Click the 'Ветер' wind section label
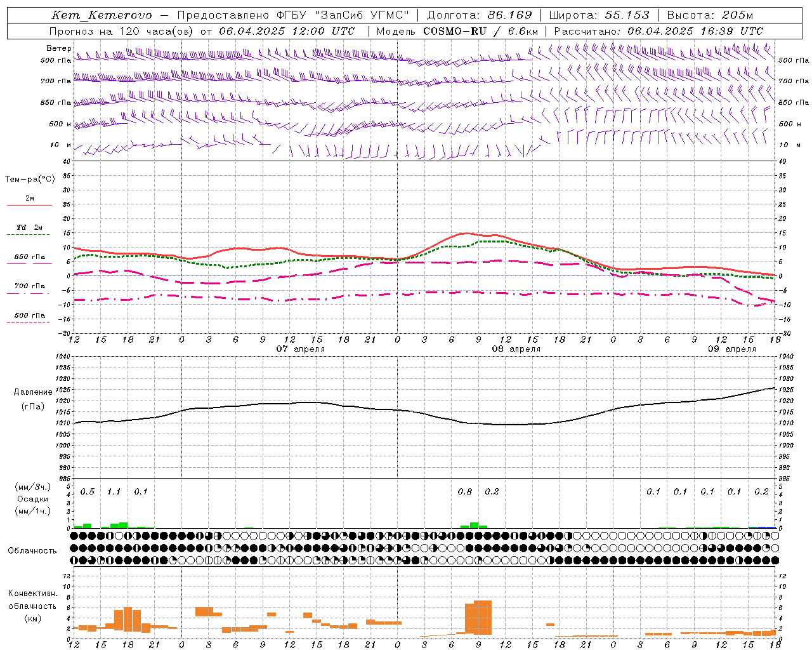The image size is (812, 650). (x=58, y=48)
